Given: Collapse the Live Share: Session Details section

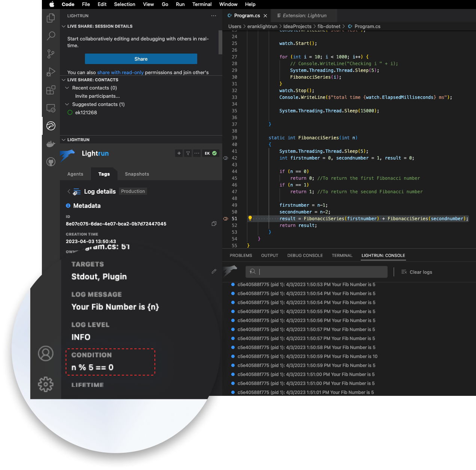Looking at the screenshot, I should 64,26.
